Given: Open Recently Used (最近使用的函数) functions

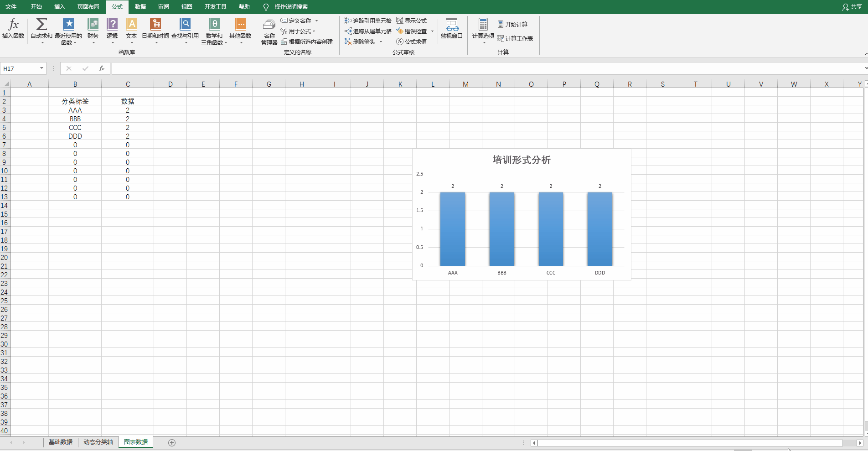Looking at the screenshot, I should click(x=68, y=31).
